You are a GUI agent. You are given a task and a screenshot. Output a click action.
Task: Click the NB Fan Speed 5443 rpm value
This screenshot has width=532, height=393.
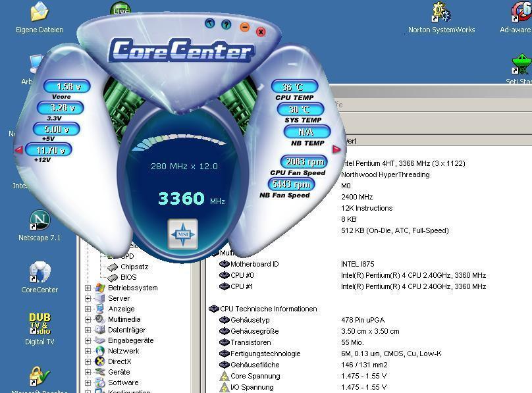click(292, 184)
